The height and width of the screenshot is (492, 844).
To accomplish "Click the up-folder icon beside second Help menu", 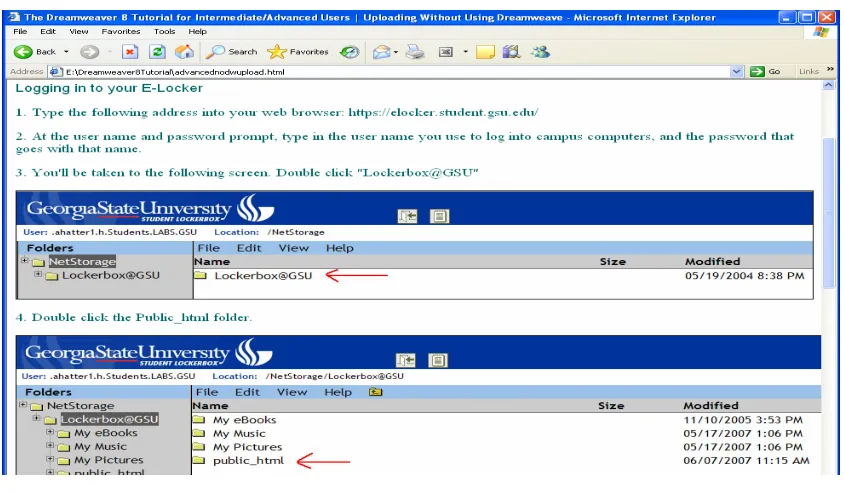I will click(376, 392).
